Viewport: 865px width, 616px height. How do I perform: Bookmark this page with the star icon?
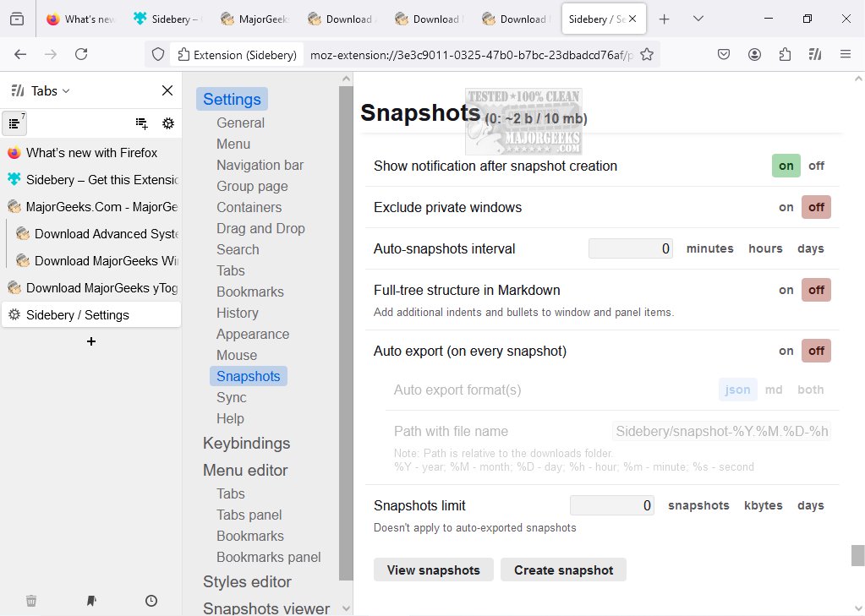[647, 55]
